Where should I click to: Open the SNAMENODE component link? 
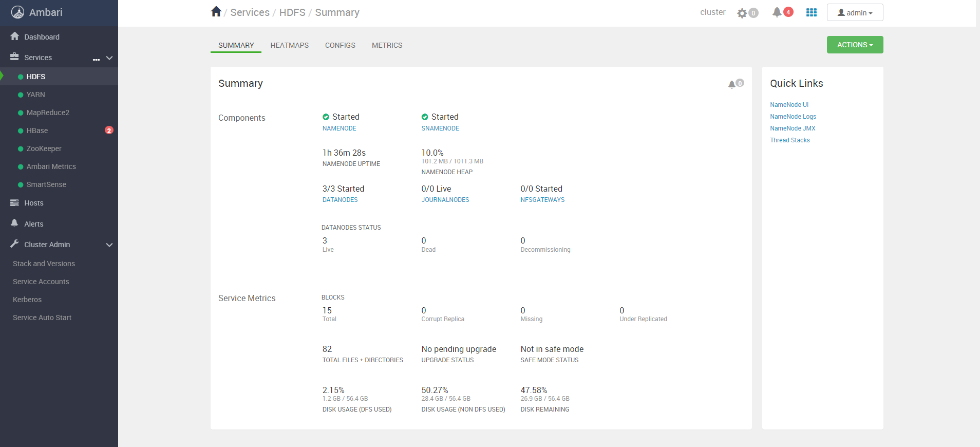coord(440,128)
